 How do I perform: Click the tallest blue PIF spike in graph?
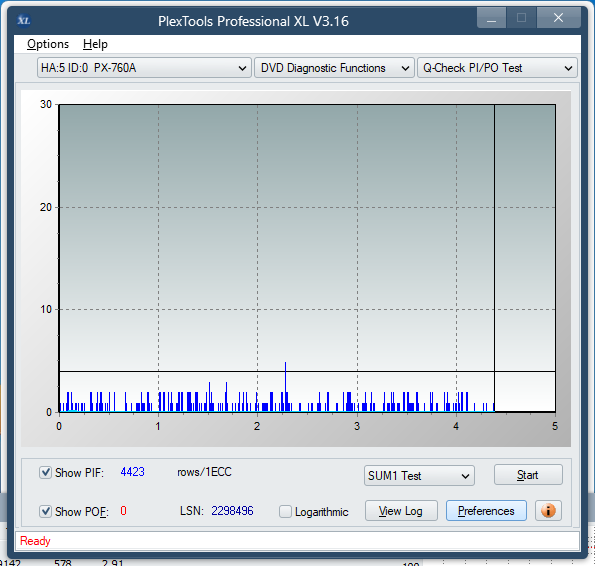click(x=285, y=386)
